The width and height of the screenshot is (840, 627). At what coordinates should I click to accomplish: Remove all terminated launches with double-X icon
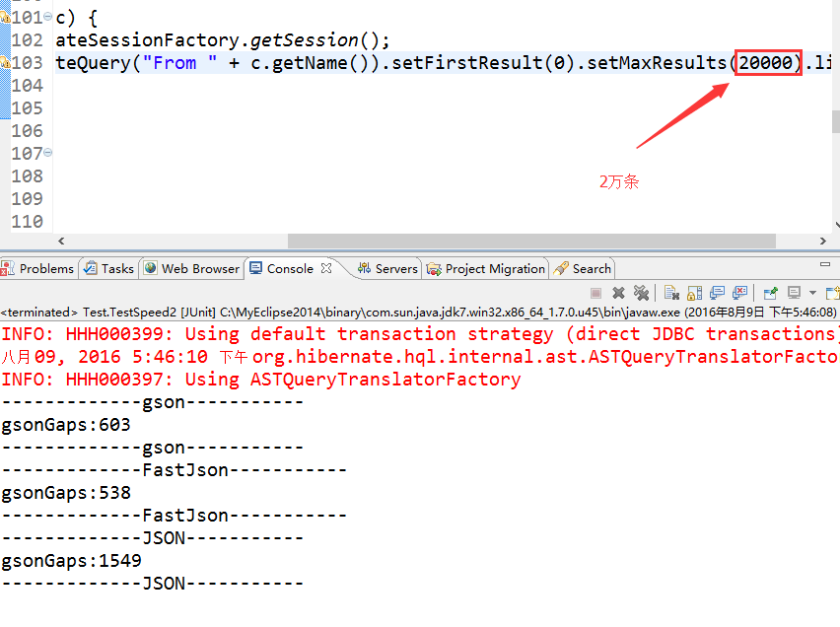[641, 293]
